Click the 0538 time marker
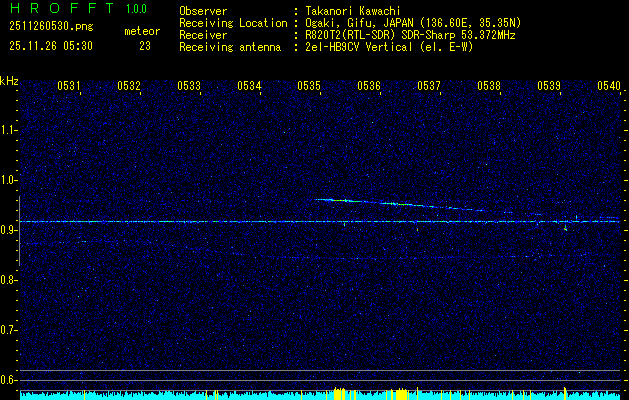The width and height of the screenshot is (629, 400). point(489,87)
